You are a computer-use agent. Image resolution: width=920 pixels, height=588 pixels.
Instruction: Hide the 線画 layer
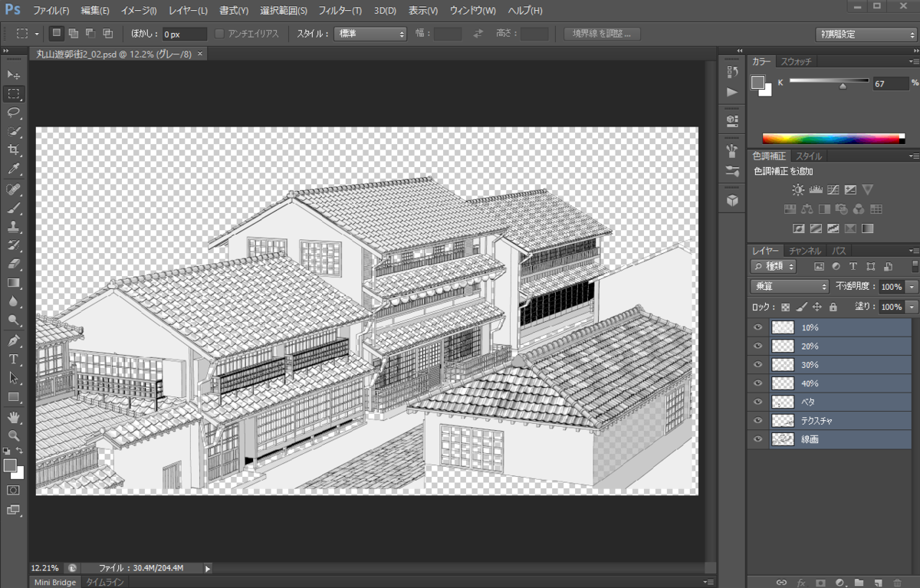757,439
